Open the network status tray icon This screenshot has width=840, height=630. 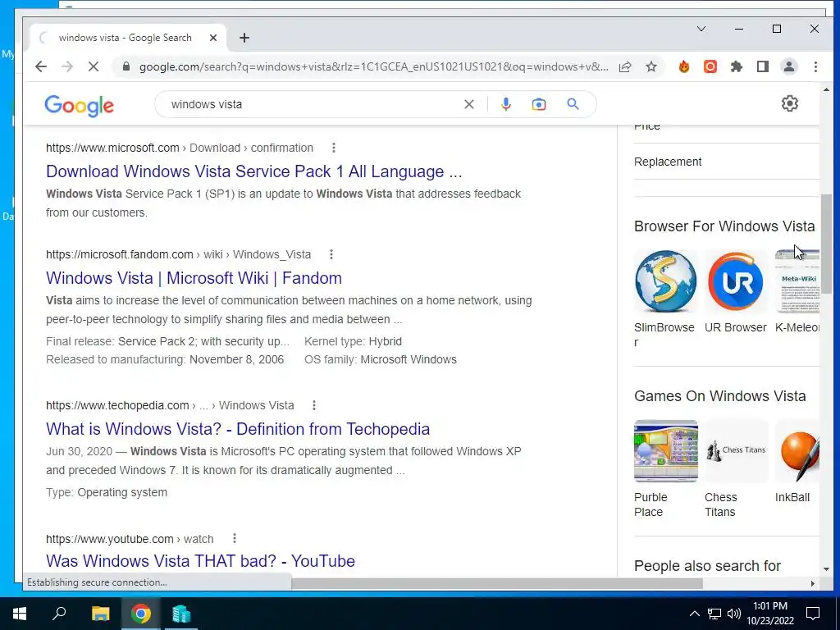click(714, 614)
